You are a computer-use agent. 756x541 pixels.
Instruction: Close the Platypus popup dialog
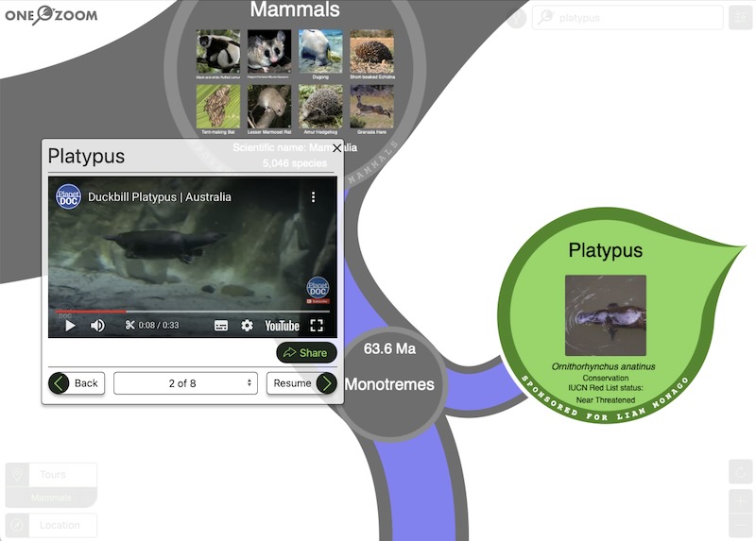click(337, 147)
